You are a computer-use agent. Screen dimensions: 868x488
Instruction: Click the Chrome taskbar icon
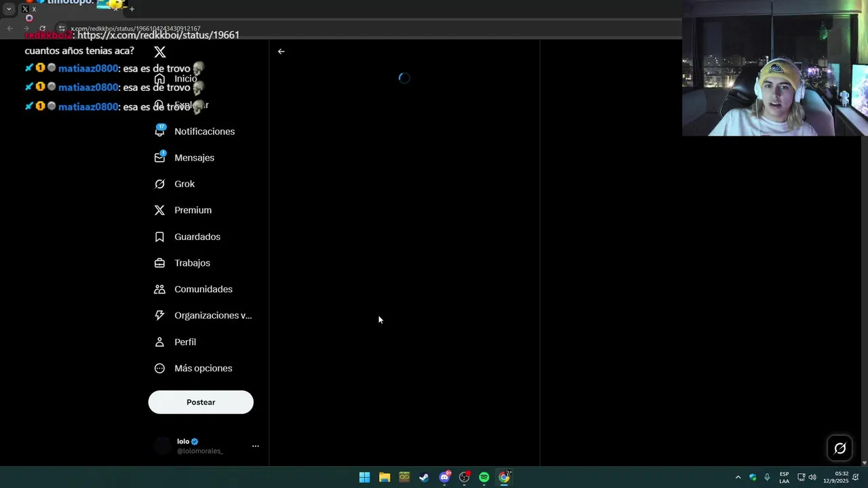[x=504, y=477]
